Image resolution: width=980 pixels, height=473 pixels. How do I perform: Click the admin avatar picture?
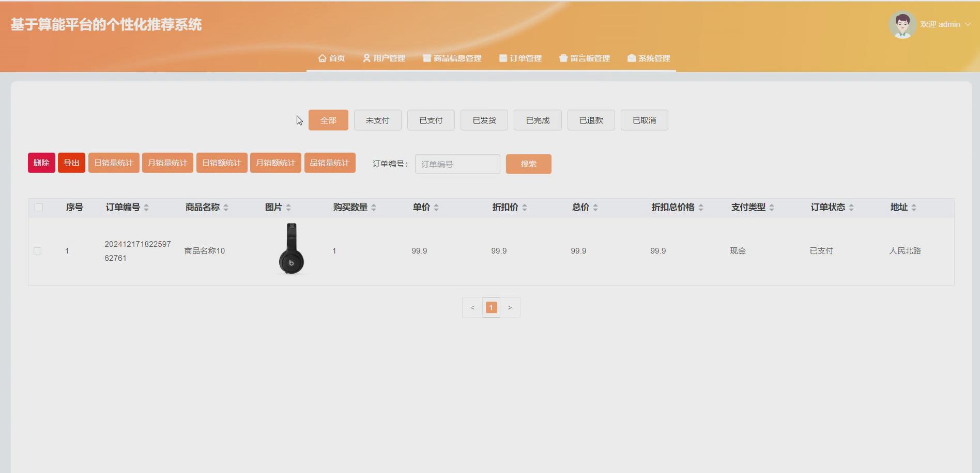coord(902,24)
